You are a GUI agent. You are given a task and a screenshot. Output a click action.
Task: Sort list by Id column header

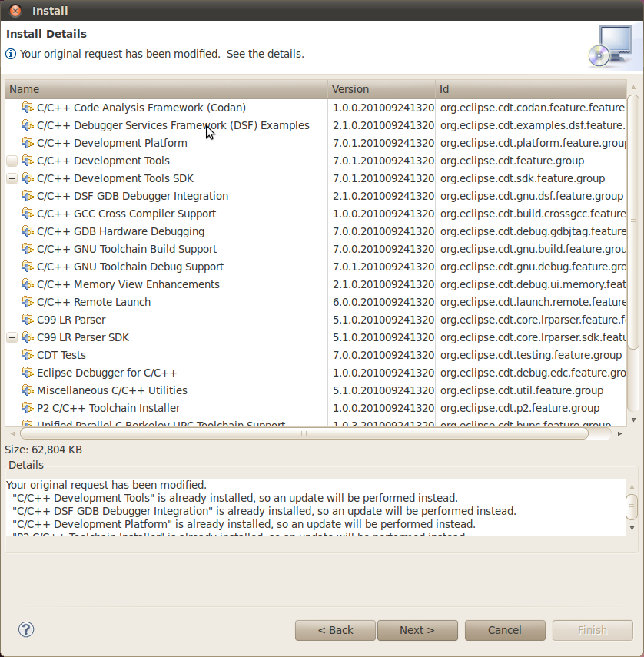(531, 89)
